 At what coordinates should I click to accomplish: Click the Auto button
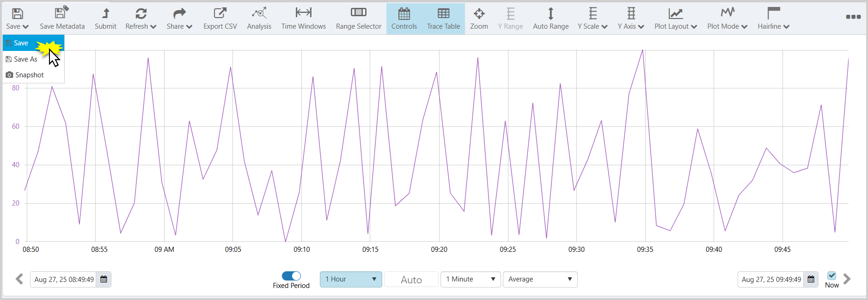pyautogui.click(x=411, y=280)
